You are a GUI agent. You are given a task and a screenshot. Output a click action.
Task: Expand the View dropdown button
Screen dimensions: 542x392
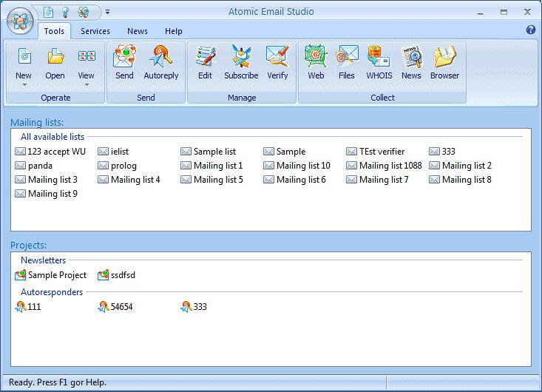pyautogui.click(x=87, y=84)
